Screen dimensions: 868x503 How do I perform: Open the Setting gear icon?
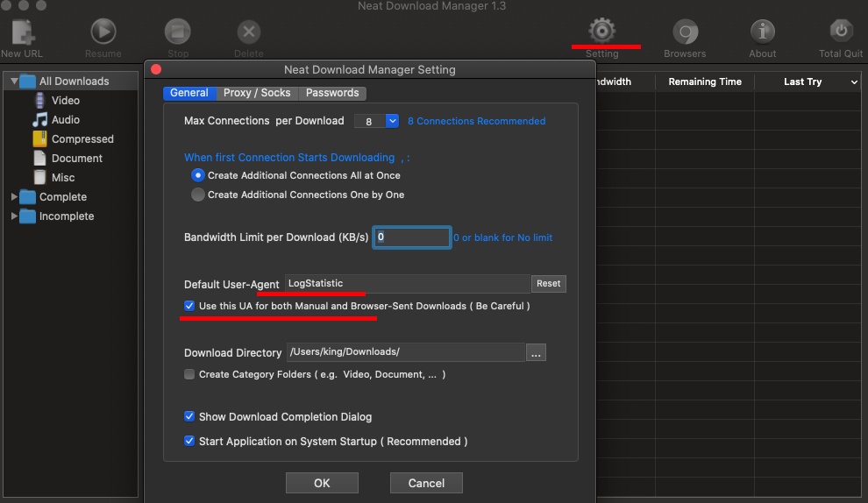(x=601, y=32)
